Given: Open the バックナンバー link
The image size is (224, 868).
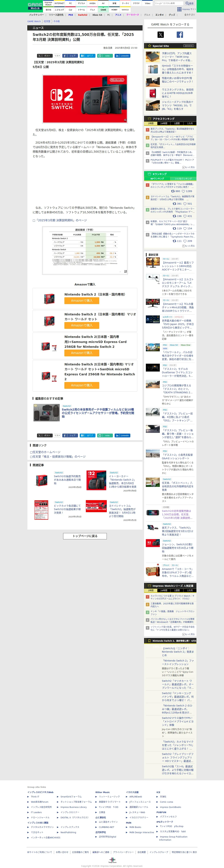Looking at the screenshot, I should (36, 15).
